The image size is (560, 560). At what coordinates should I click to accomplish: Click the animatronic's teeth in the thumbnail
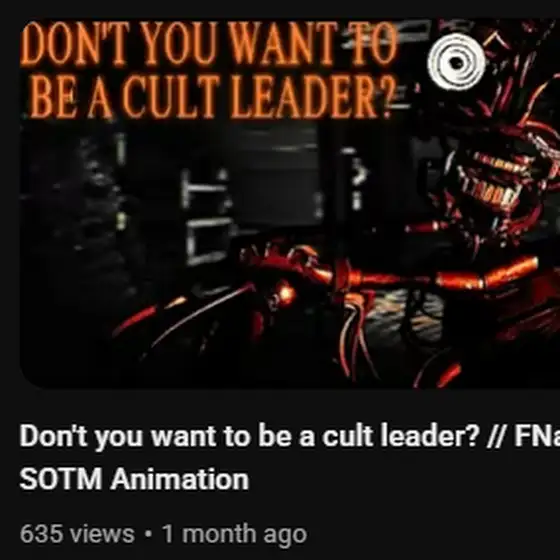[491, 182]
